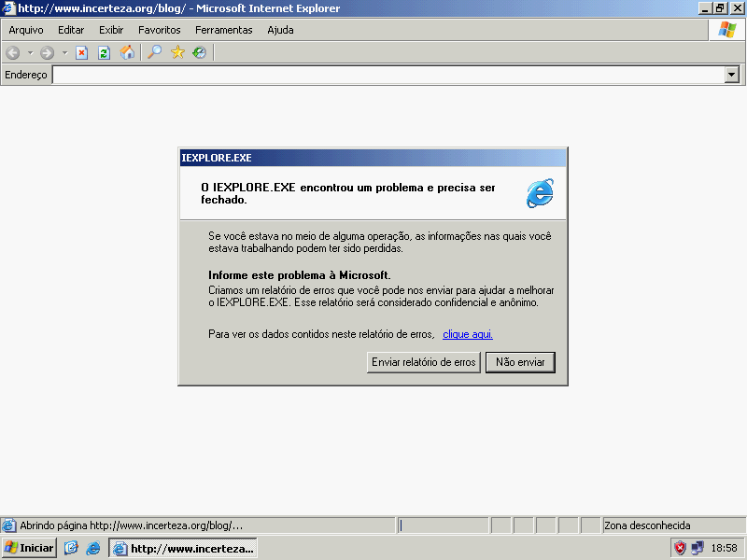The image size is (747, 560).
Task: Restore down the Internet Explorer window
Action: (719, 8)
